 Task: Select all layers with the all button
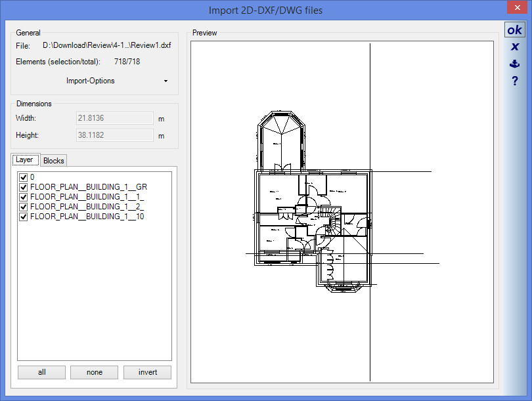coord(41,372)
